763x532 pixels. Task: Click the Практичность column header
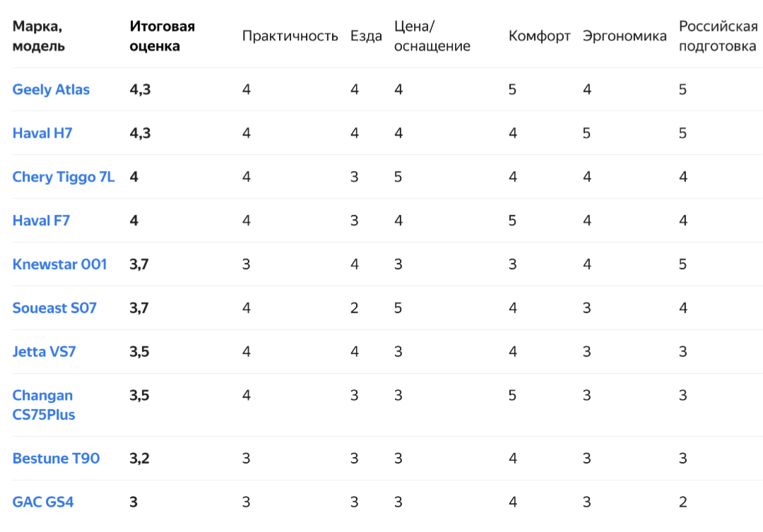(290, 36)
